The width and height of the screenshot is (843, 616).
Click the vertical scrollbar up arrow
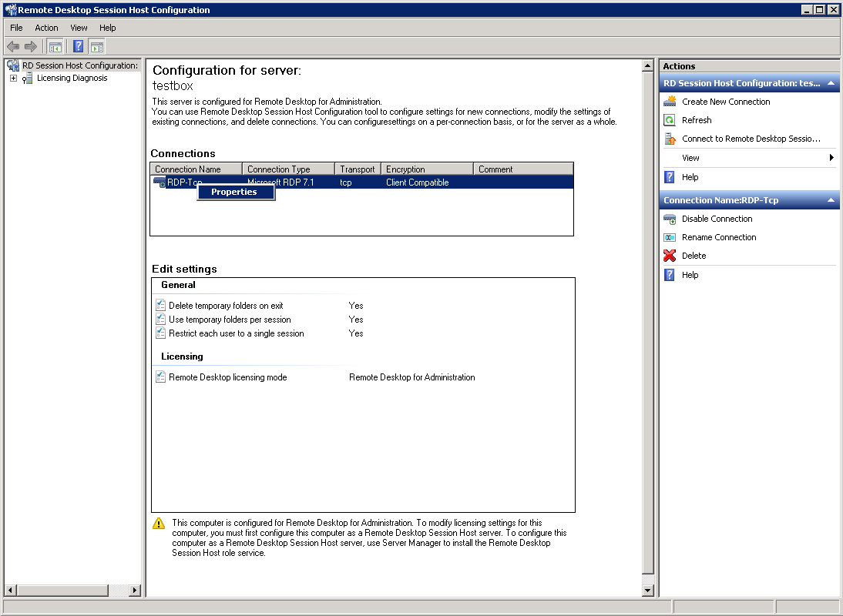(648, 66)
